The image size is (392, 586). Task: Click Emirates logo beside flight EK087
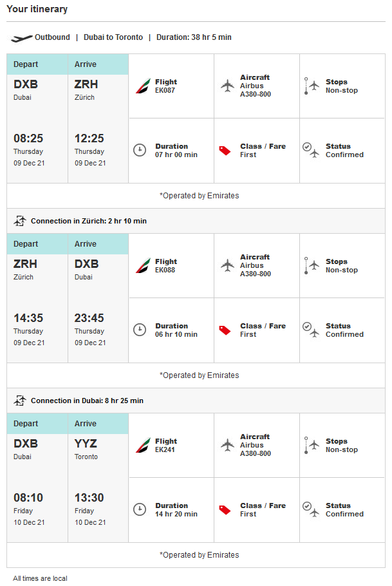coord(143,86)
